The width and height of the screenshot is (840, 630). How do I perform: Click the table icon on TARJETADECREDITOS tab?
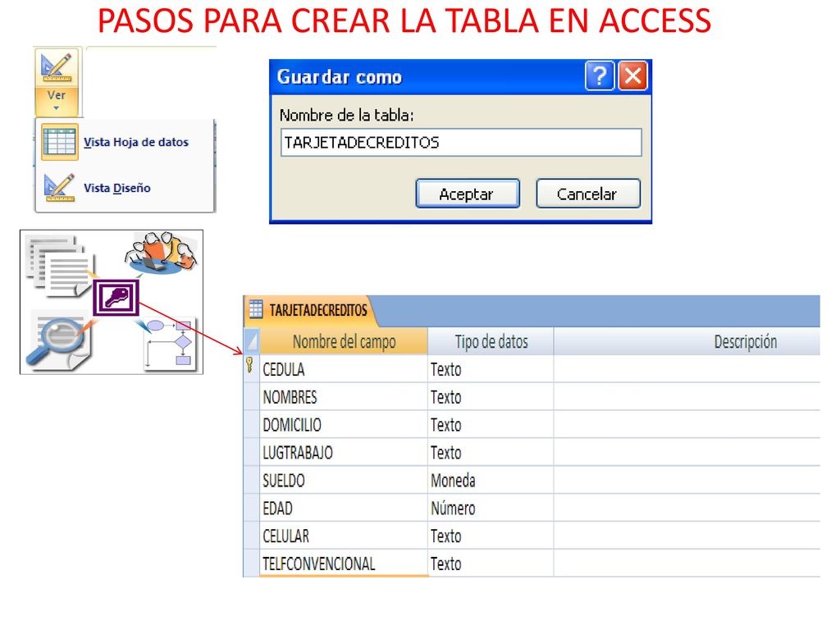coord(256,309)
